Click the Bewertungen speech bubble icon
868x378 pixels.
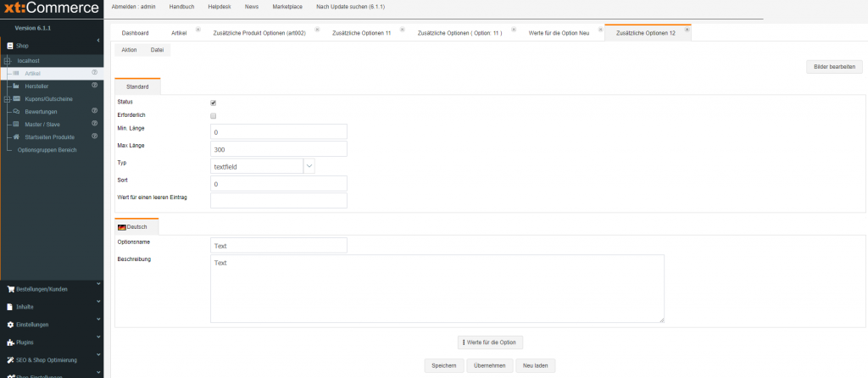click(x=16, y=112)
